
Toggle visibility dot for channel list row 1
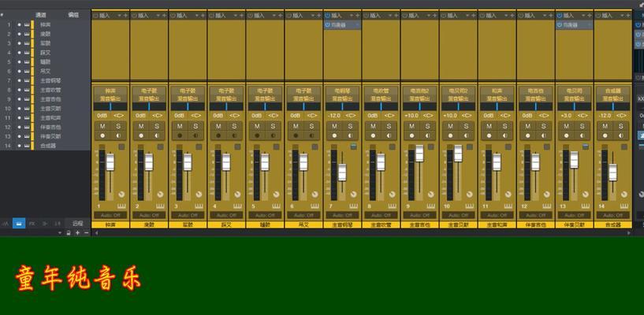tap(19, 24)
